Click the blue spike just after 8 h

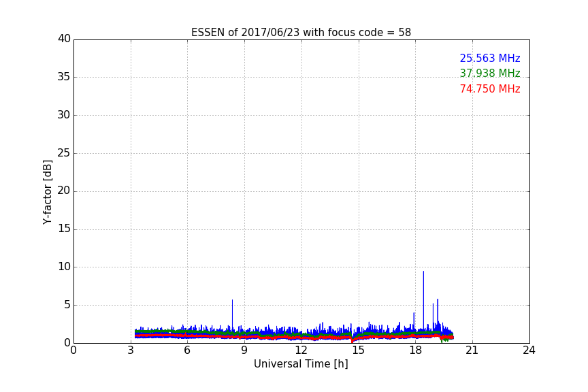[x=232, y=314]
